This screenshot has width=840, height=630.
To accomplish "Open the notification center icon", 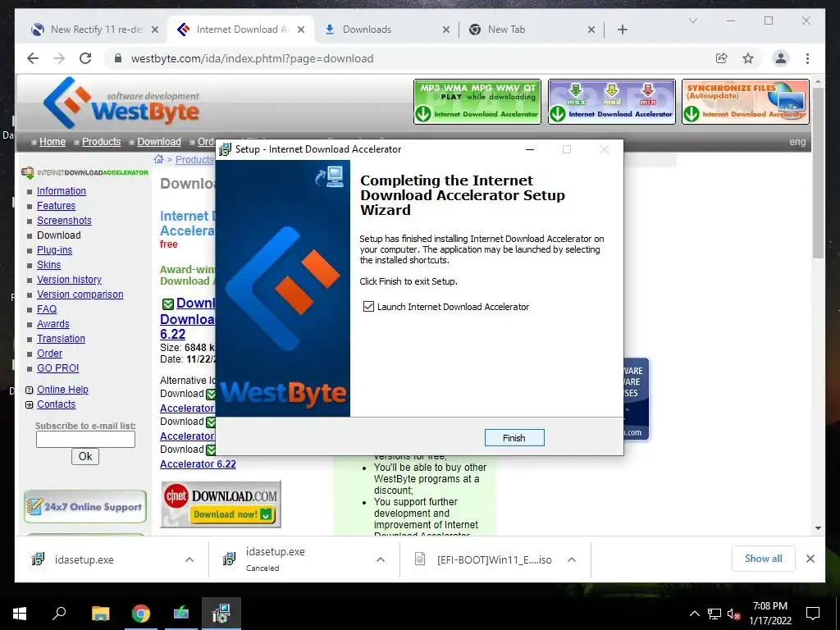I will point(813,614).
